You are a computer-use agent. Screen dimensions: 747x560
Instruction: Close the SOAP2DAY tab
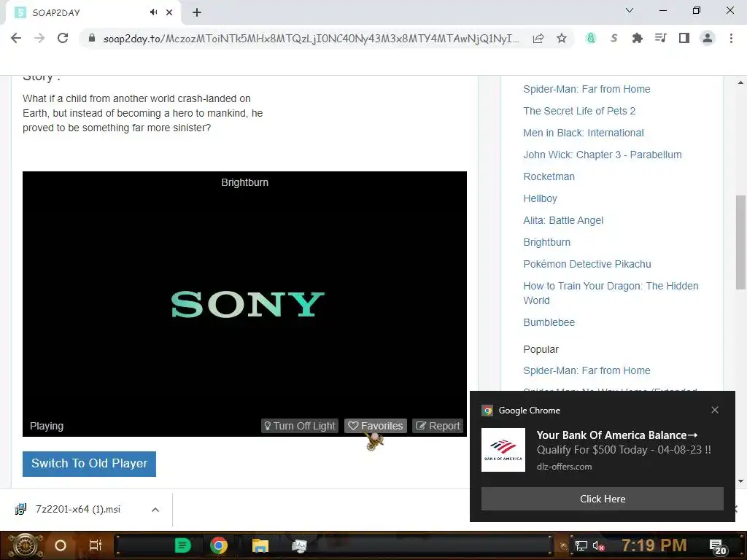pos(169,12)
